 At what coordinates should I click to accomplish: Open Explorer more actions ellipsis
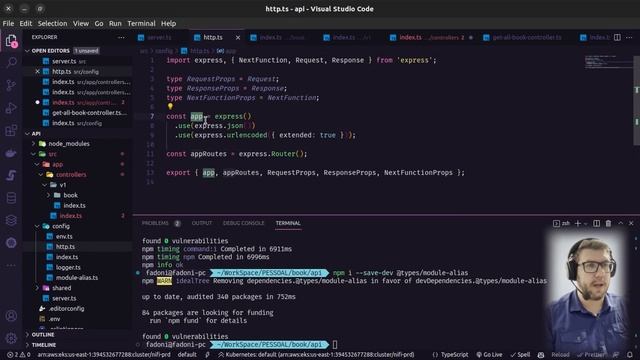(121, 37)
